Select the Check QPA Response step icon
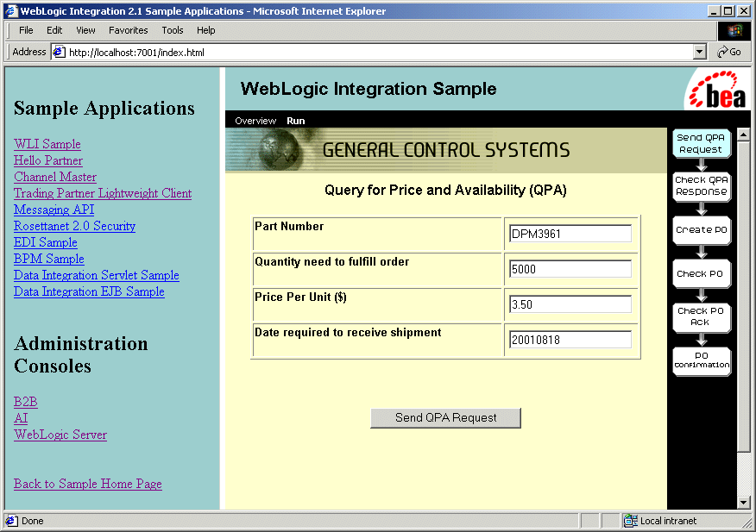Viewport: 756px width, 532px height. pyautogui.click(x=701, y=185)
